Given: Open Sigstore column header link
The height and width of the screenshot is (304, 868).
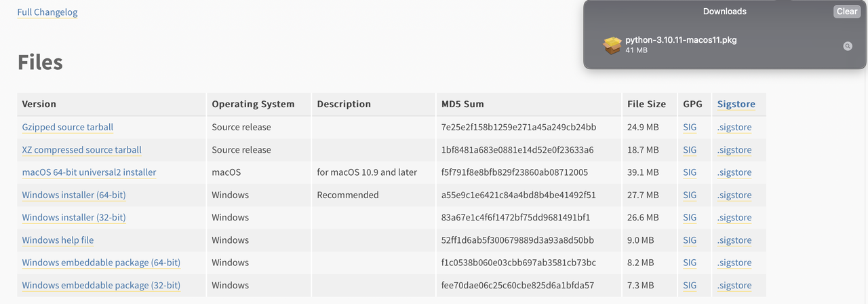Looking at the screenshot, I should [736, 104].
